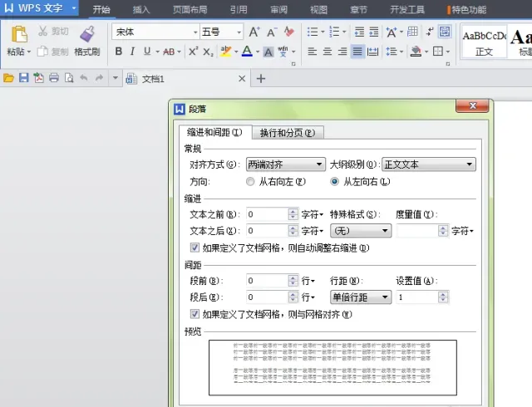
Task: Click the phonetic guide wén icon
Action: tap(283, 51)
